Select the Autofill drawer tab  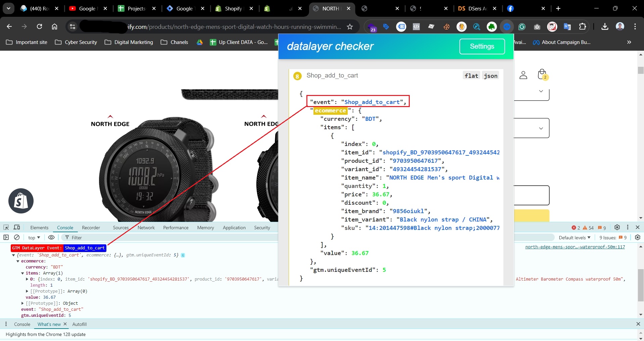(x=80, y=324)
